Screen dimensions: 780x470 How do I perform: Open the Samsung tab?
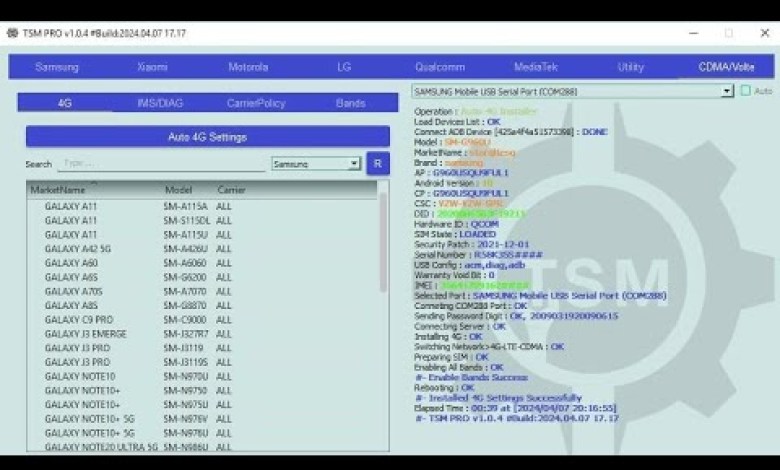(57, 67)
